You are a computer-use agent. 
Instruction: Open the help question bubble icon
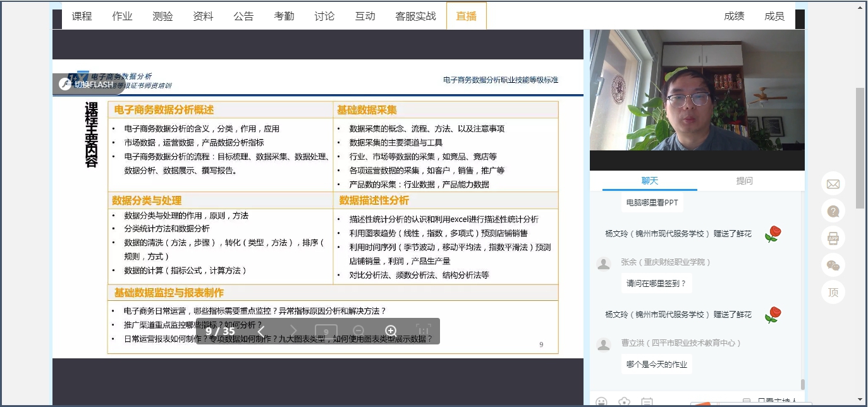[x=833, y=211]
